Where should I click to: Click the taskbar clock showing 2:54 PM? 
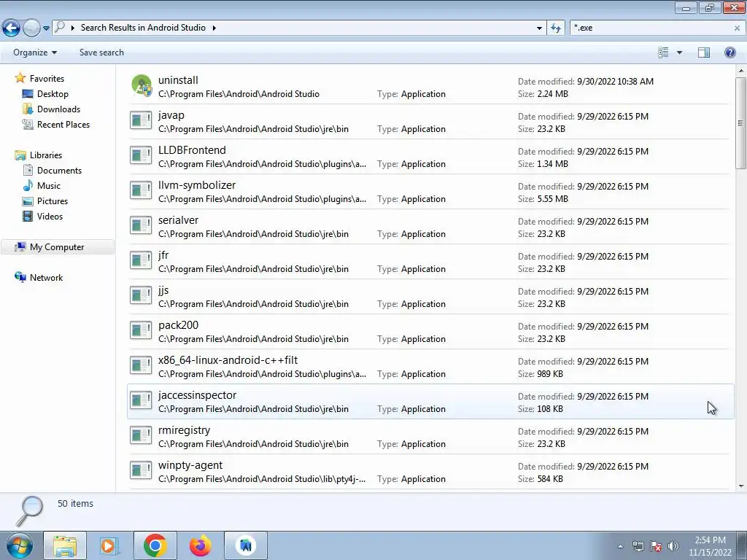(710, 546)
